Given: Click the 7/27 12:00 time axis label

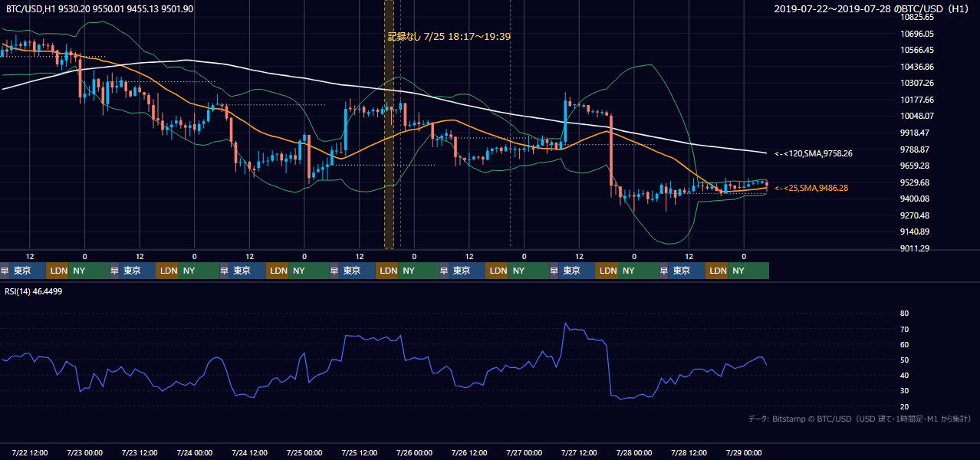Looking at the screenshot, I should click(580, 452).
